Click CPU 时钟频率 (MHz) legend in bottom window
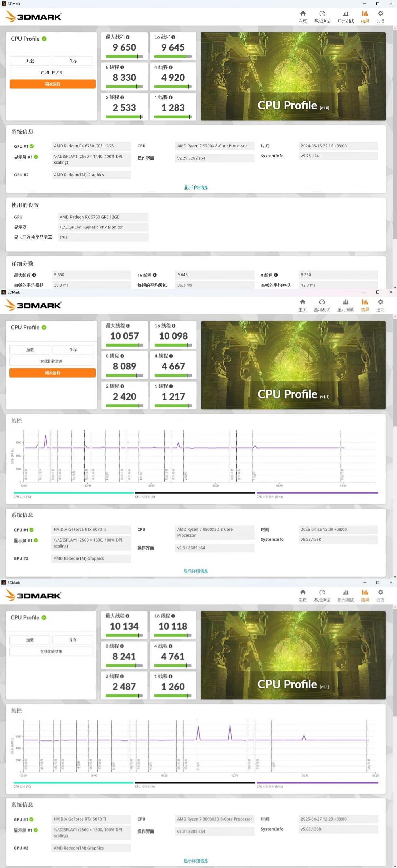This screenshot has height=868, width=397. click(270, 786)
